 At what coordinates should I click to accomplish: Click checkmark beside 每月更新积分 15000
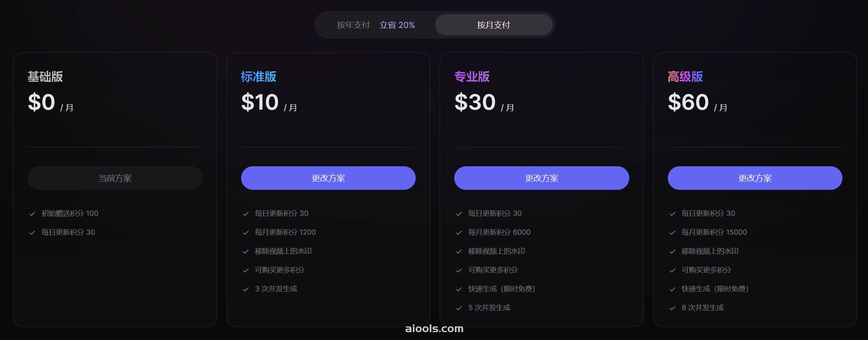click(x=673, y=233)
